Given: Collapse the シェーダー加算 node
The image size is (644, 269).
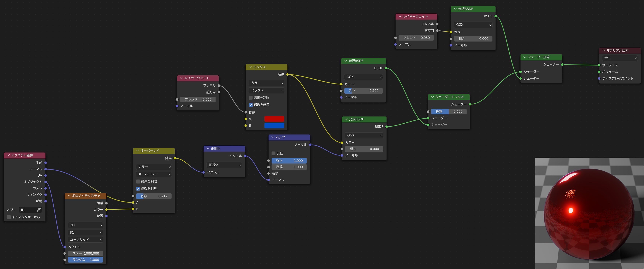Looking at the screenshot, I should [525, 57].
